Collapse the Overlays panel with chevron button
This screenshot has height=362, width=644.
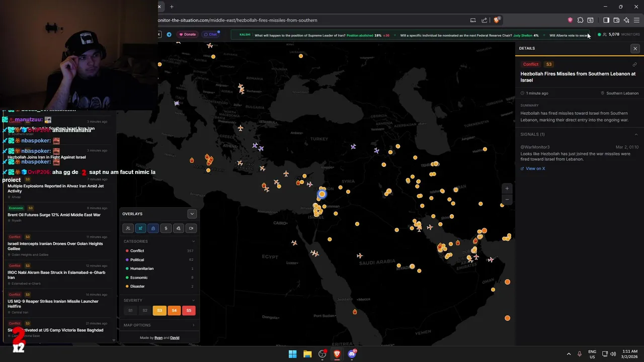(x=192, y=214)
